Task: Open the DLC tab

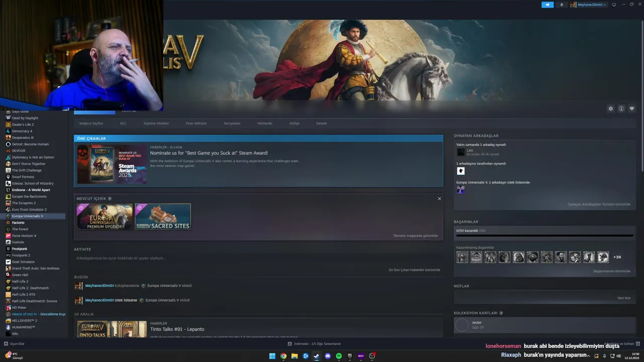Action: pos(123,123)
